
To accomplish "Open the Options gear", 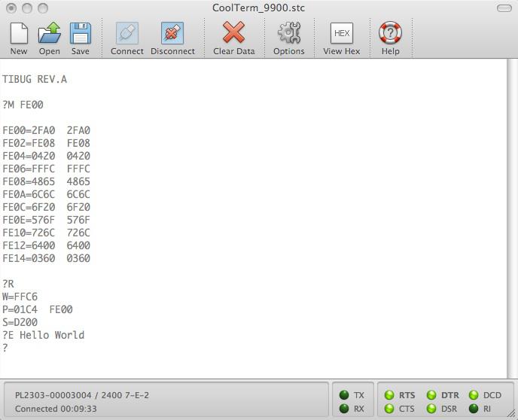I will coord(289,34).
